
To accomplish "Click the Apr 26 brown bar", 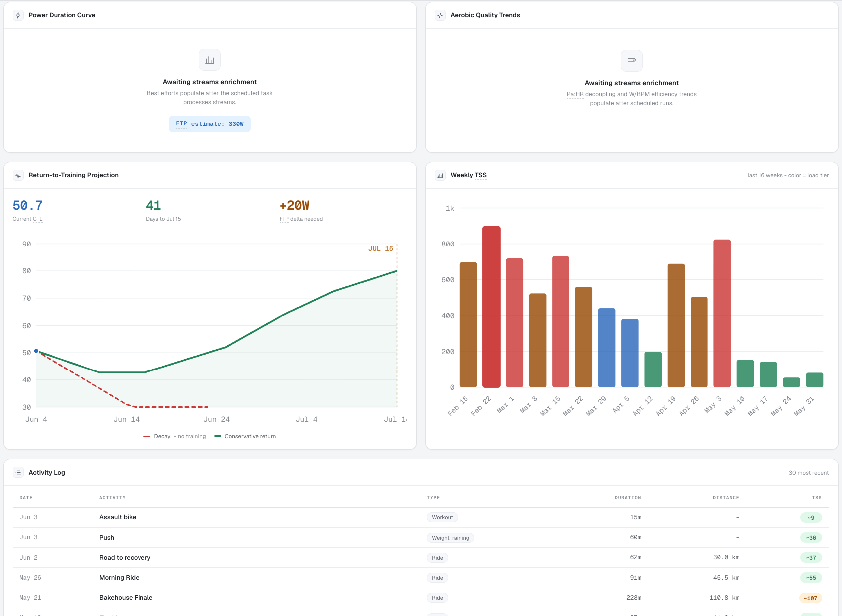I will [x=699, y=342].
